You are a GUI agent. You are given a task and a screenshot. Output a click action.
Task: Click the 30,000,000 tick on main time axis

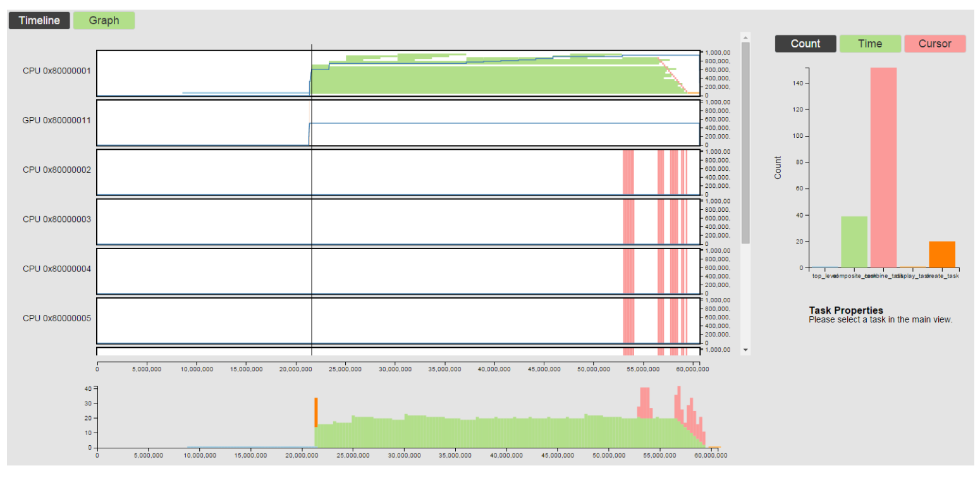coord(395,366)
